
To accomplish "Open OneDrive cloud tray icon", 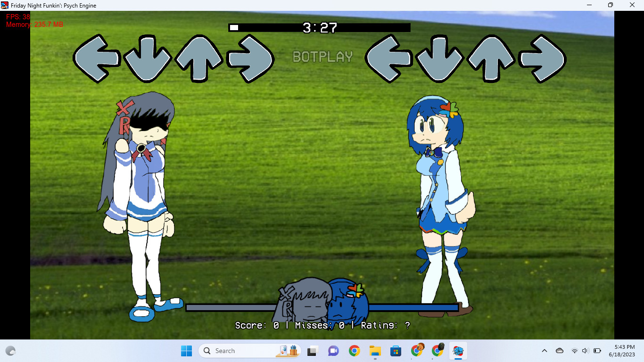I will coord(560,351).
